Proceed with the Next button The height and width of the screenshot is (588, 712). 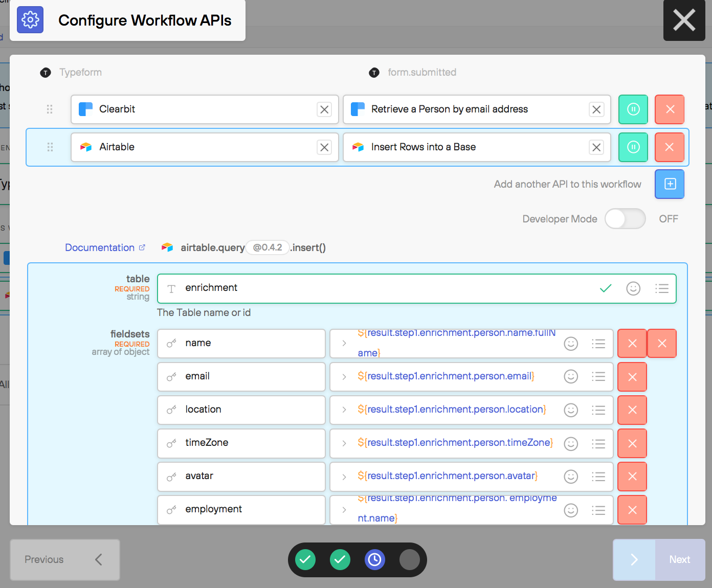point(659,560)
